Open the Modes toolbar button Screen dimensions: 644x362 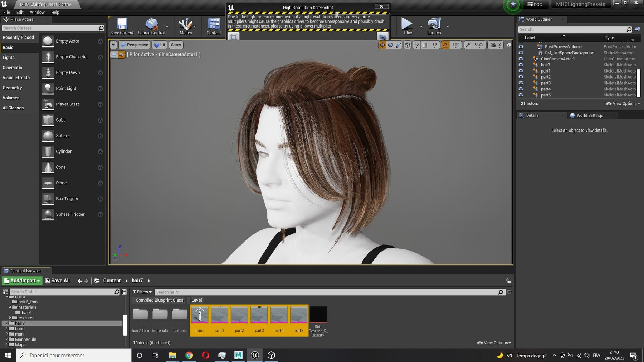click(x=186, y=26)
